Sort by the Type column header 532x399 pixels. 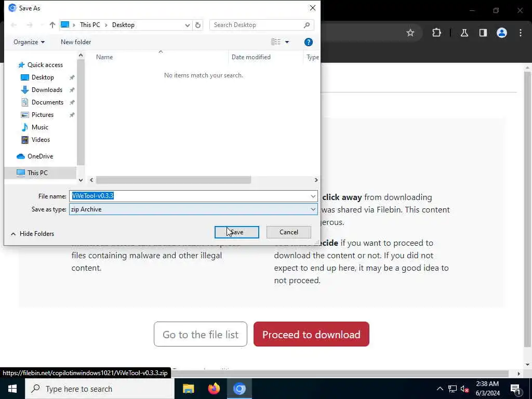click(x=312, y=57)
